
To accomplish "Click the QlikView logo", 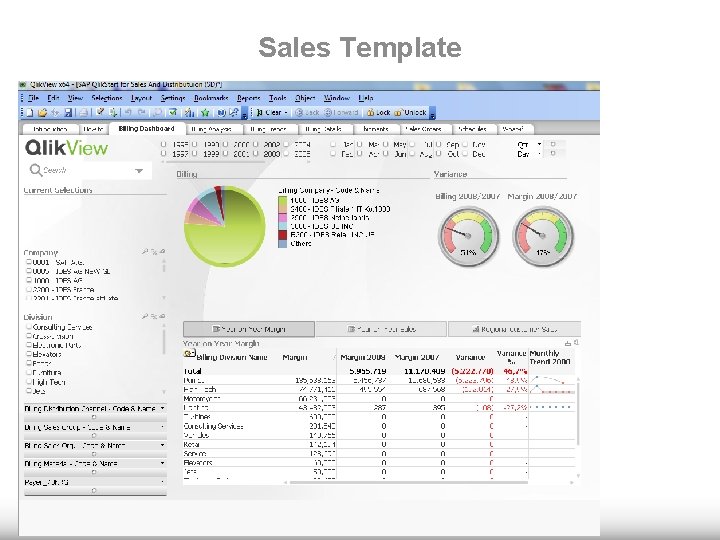I will [67, 148].
